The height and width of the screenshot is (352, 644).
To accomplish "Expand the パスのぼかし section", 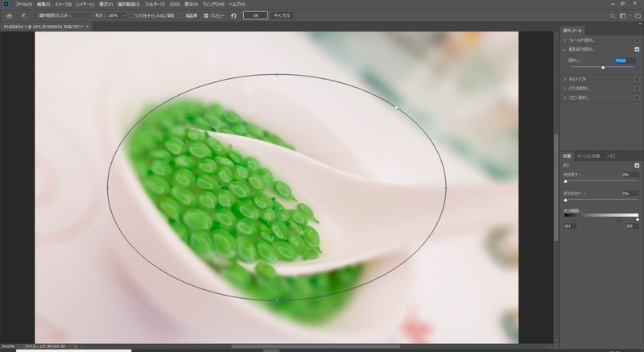I will (x=565, y=89).
